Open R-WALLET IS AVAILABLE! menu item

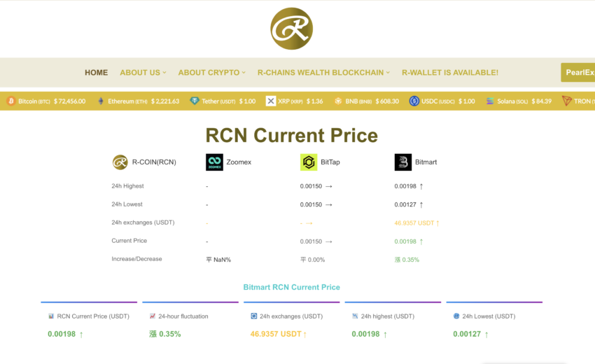click(450, 73)
